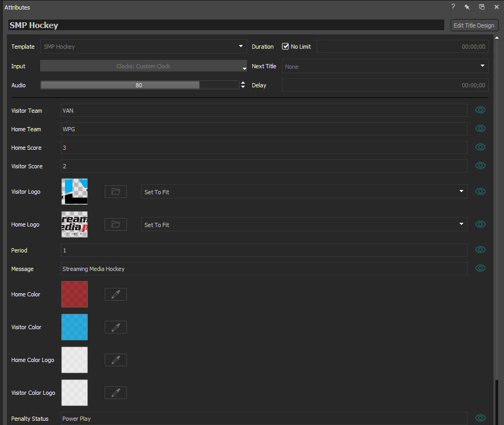The height and width of the screenshot is (425, 504).
Task: Open the Visitor Color blue swatch
Action: 75,327
